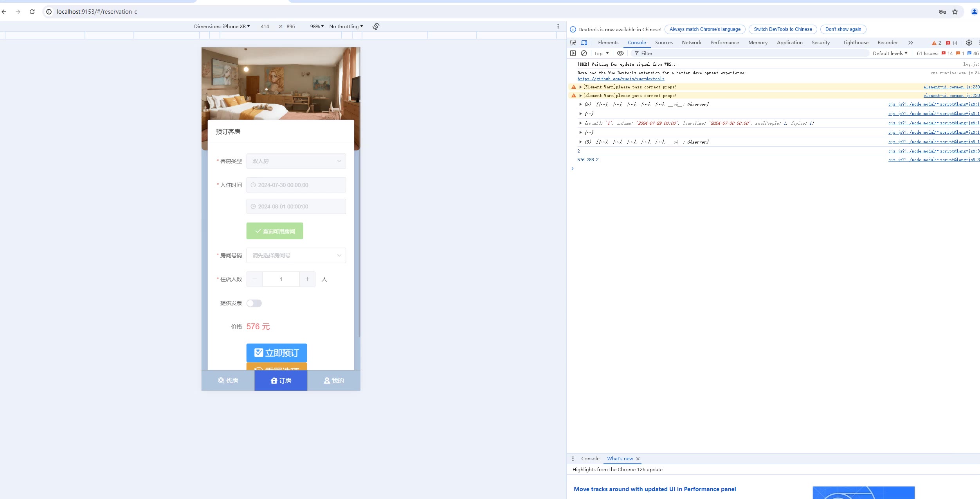Switch to the Network tab

pyautogui.click(x=692, y=43)
